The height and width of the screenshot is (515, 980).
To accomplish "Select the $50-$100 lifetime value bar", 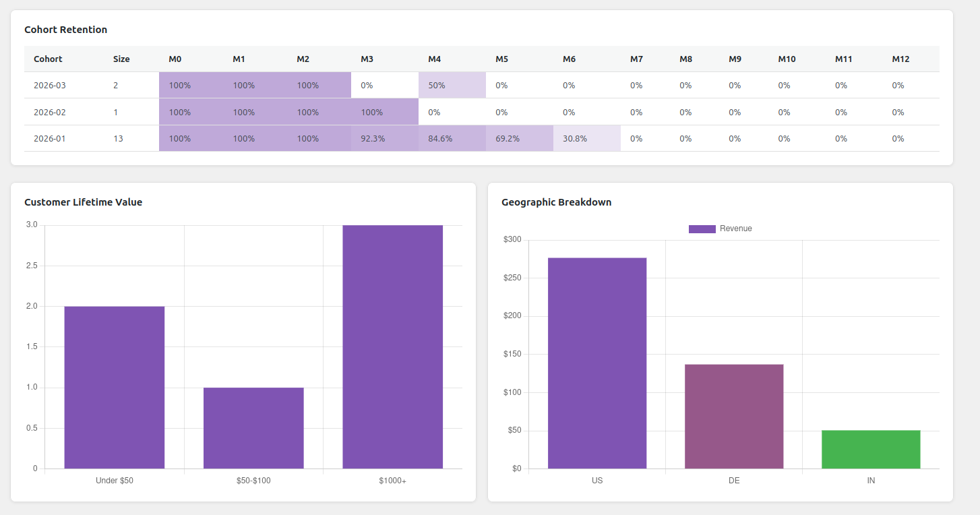I will point(253,428).
